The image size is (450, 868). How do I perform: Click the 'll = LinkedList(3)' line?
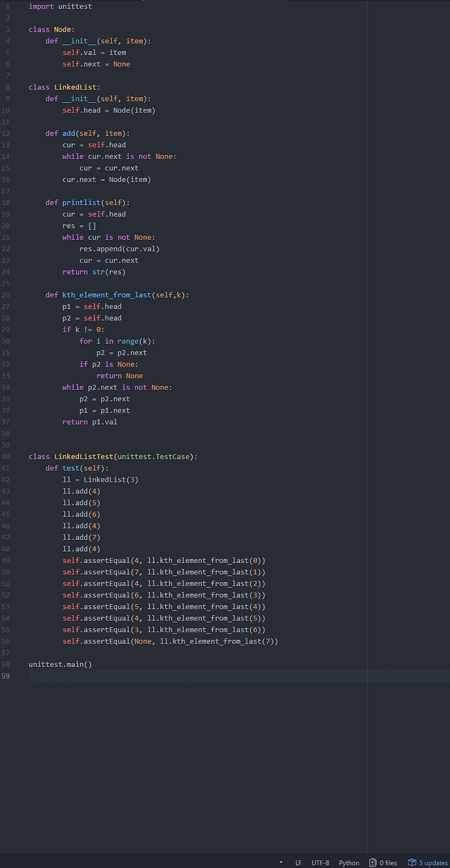point(100,480)
